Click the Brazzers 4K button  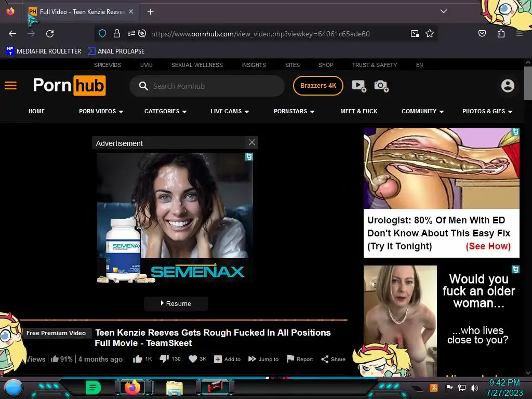318,86
